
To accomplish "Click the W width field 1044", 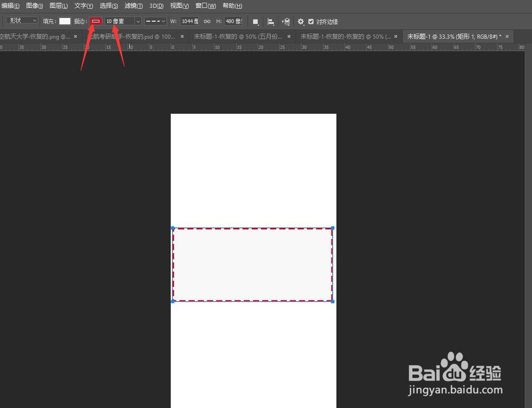I will tap(190, 21).
